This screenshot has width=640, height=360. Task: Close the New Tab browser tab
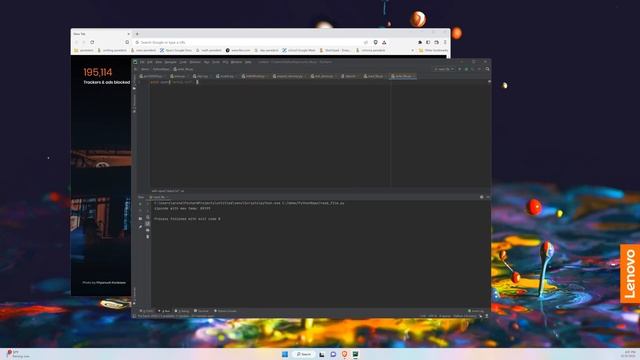[128, 34]
